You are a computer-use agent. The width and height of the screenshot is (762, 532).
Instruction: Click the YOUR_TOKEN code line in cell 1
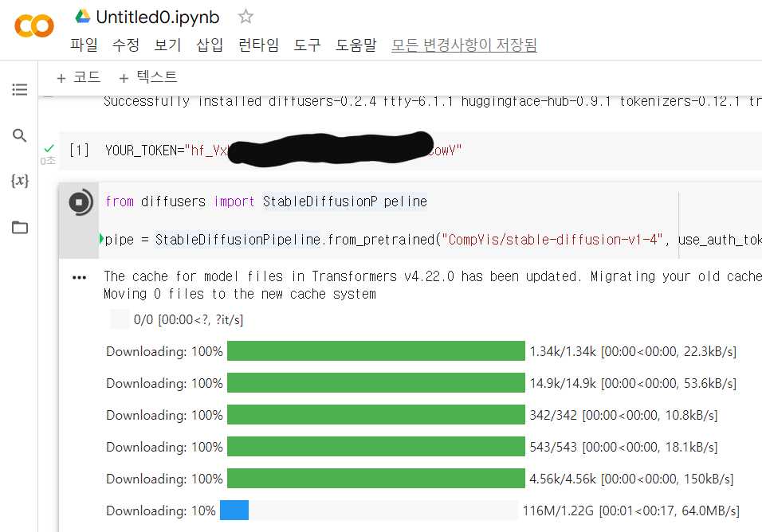[x=283, y=151]
